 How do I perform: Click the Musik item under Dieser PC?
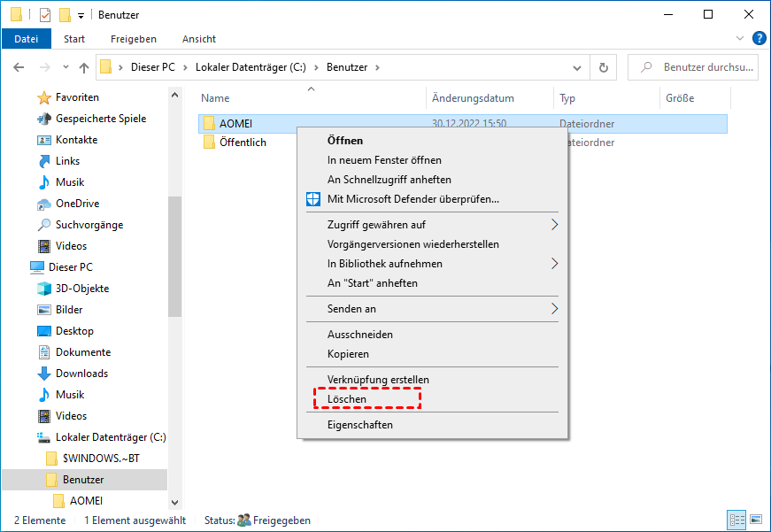click(x=61, y=395)
